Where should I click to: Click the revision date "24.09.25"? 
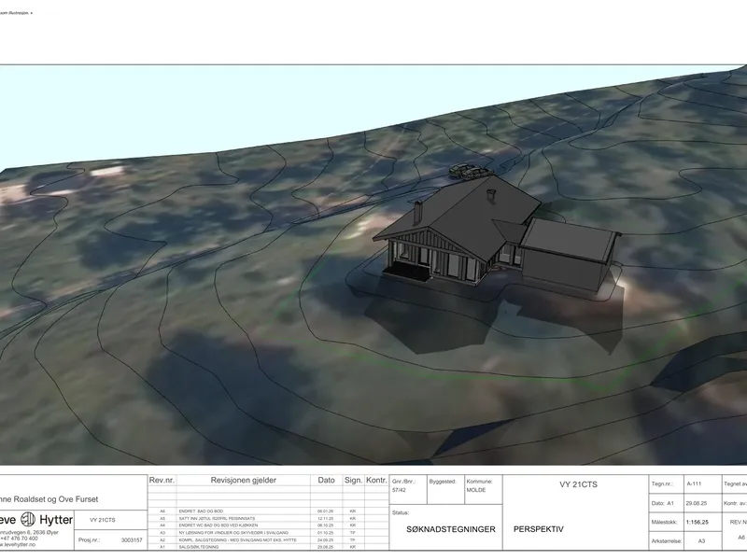pyautogui.click(x=326, y=540)
